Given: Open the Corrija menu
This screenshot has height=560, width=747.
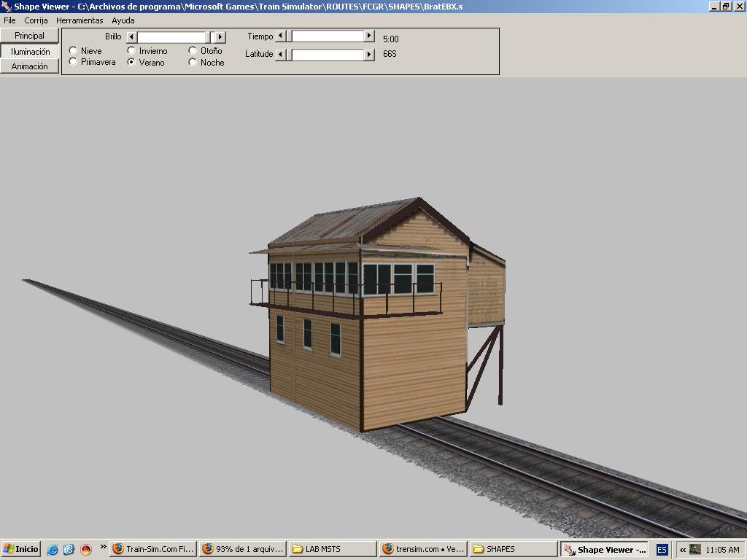Looking at the screenshot, I should click(x=36, y=20).
